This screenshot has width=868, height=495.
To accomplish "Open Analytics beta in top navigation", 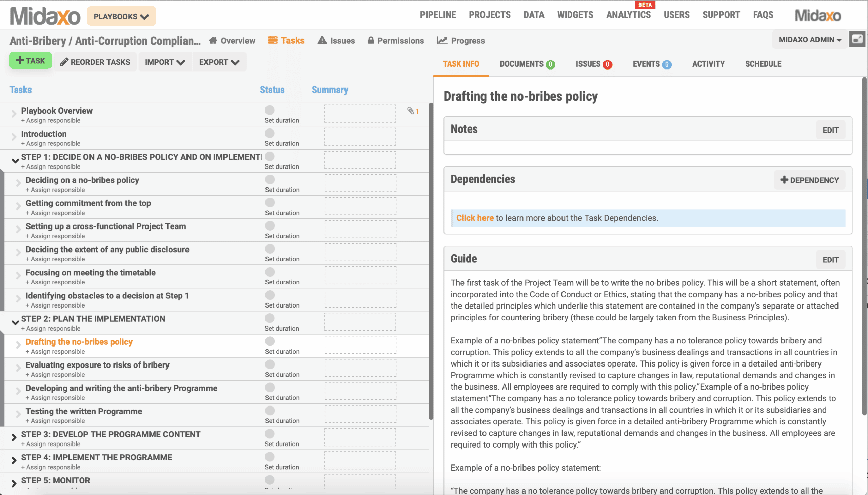I will tap(628, 15).
